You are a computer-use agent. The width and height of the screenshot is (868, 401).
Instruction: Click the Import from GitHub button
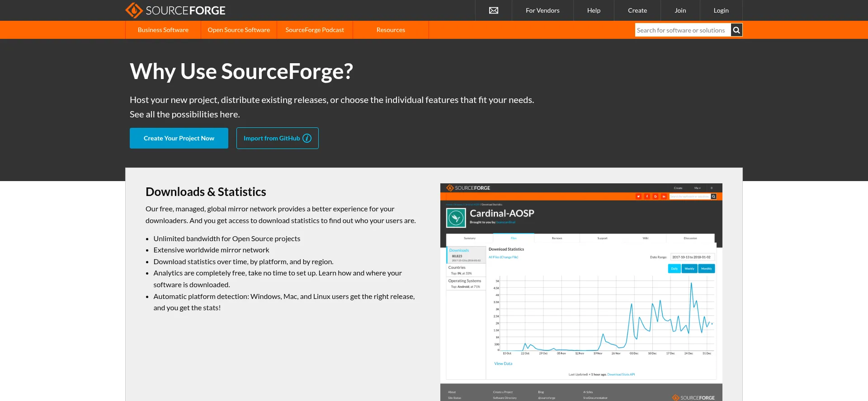(278, 138)
